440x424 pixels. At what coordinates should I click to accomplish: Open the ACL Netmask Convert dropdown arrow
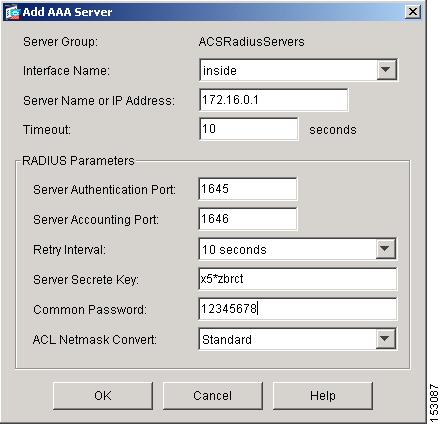tap(385, 339)
